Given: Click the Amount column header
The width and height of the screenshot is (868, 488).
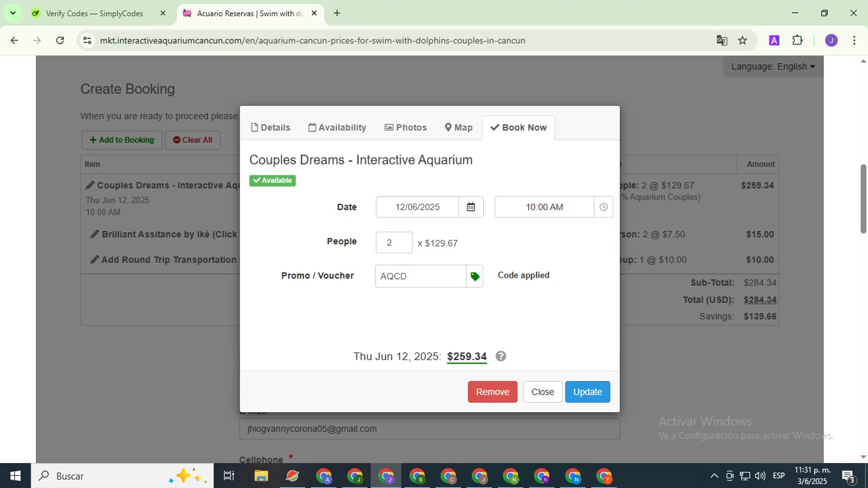Looking at the screenshot, I should point(760,164).
